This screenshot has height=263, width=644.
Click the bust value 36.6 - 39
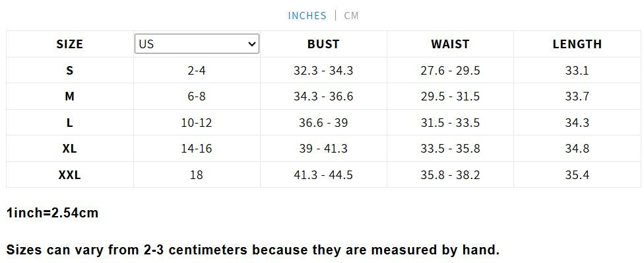click(x=323, y=123)
